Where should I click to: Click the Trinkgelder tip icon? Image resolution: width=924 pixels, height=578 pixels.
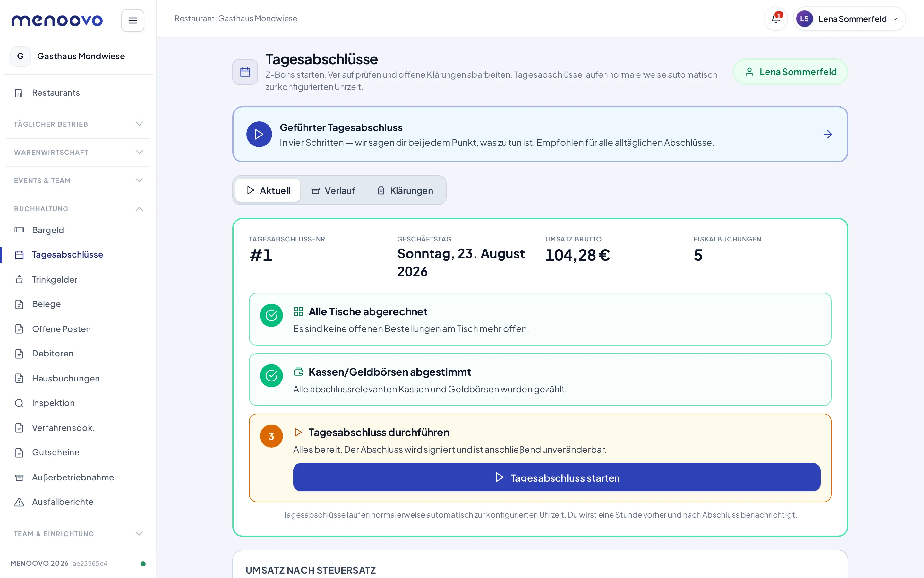click(19, 279)
